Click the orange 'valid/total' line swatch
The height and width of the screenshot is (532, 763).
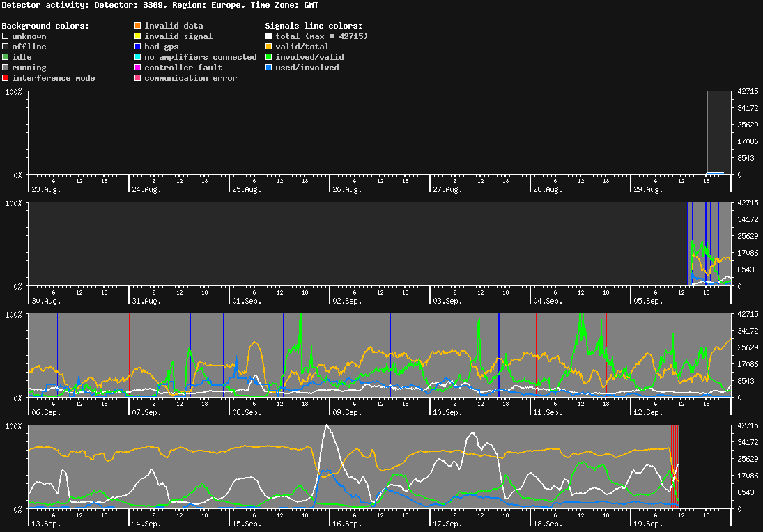pyautogui.click(x=268, y=47)
